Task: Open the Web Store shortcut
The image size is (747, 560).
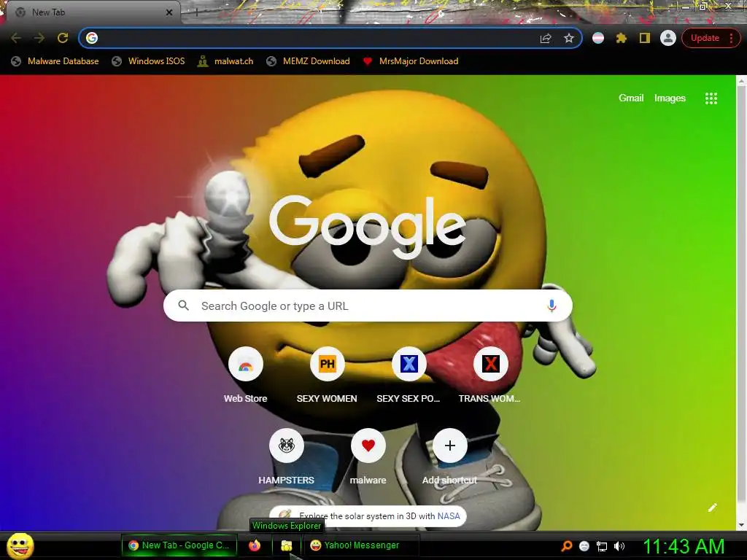Action: 245,365
